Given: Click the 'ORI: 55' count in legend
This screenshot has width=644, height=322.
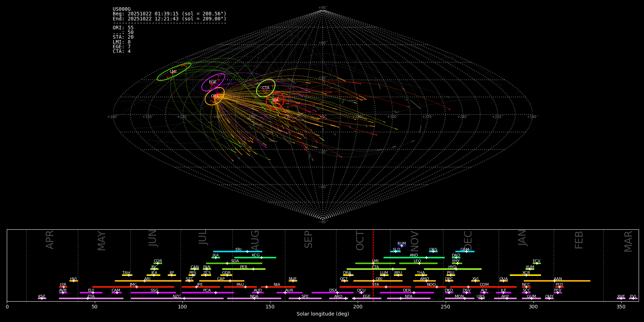Looking at the screenshot, I should point(123,28).
